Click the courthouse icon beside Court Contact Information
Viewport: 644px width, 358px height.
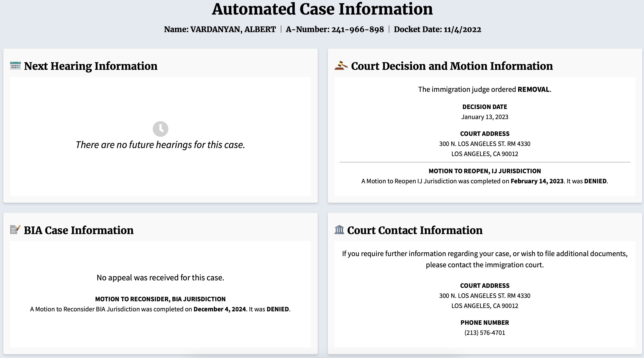click(339, 230)
